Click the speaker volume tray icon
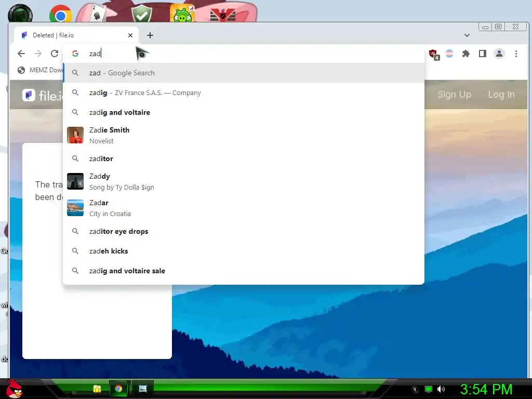Viewport: 532px width, 399px height. pyautogui.click(x=441, y=389)
